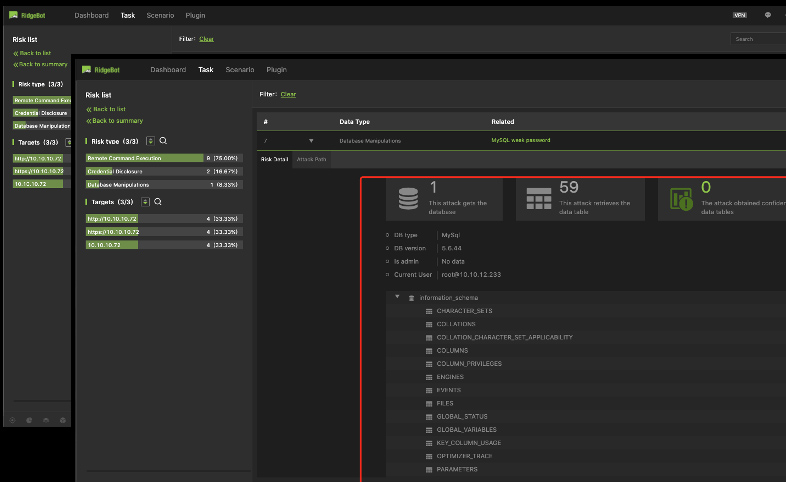Click pie chart icon in back window footer
Viewport: 786px width, 482px height.
(29, 420)
